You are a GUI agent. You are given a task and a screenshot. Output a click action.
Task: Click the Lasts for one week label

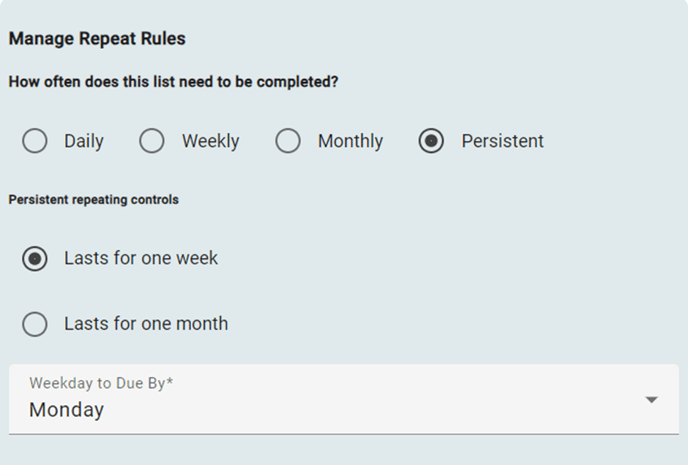pos(141,259)
